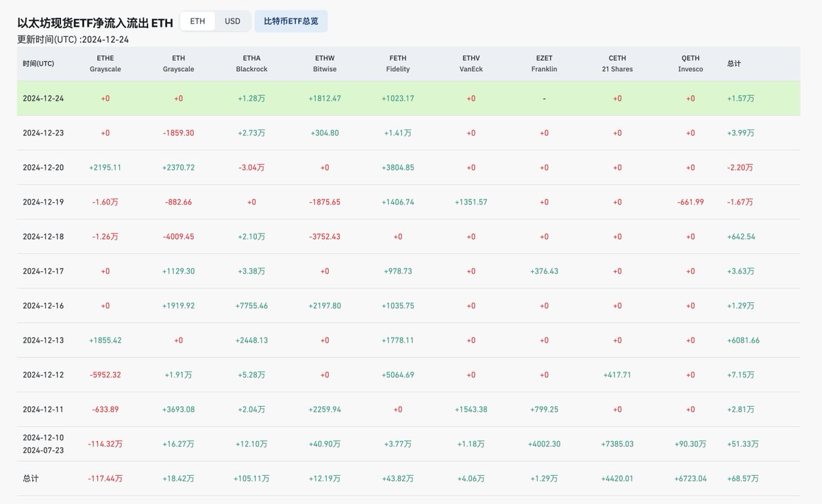Viewport: 822px width, 504px height.
Task: Click the 时间(UTC) column header
Action: [38, 64]
